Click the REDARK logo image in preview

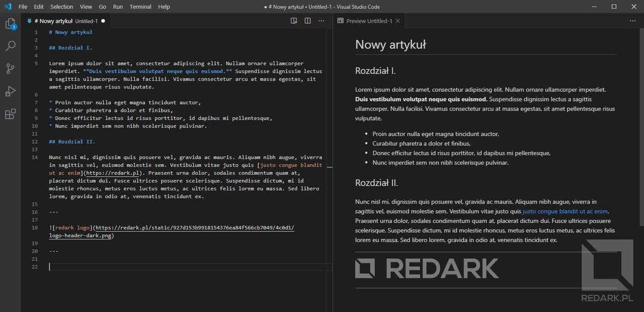[x=427, y=268]
